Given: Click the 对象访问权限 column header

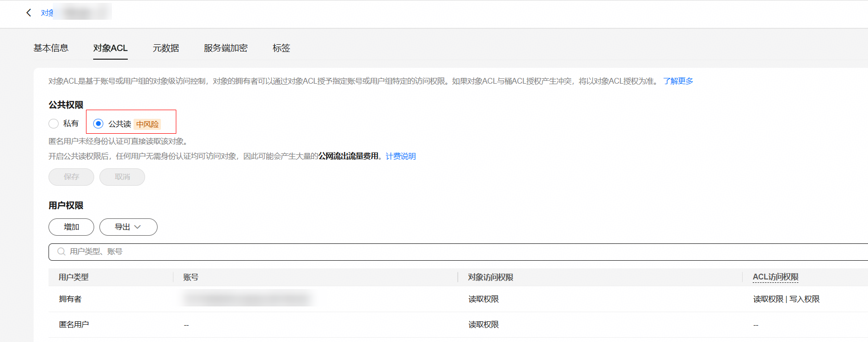Looking at the screenshot, I should click(x=490, y=277).
